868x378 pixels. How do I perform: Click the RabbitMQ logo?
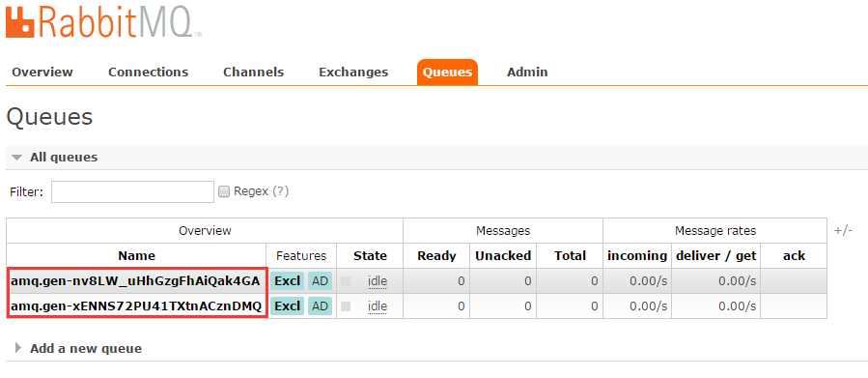click(x=103, y=21)
